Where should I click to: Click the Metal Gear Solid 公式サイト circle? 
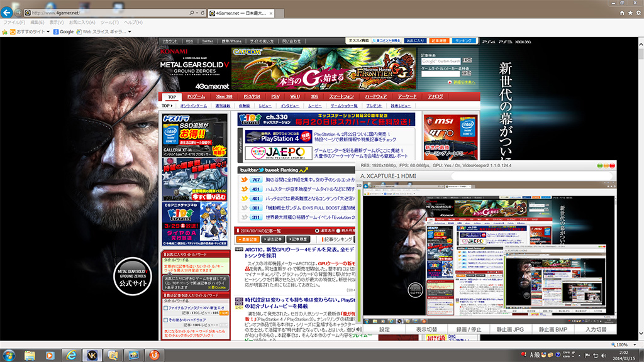point(133,277)
